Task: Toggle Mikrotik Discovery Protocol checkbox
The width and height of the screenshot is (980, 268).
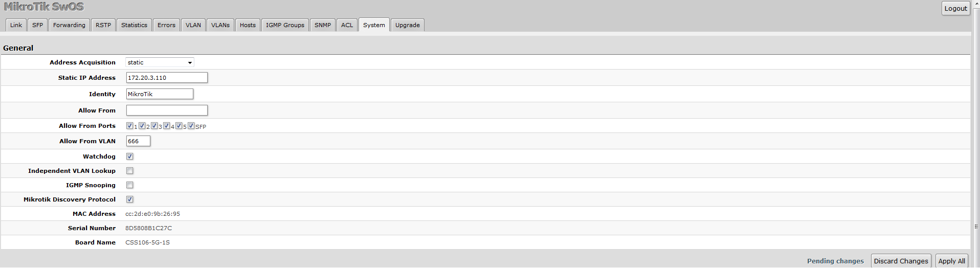Action: 130,199
